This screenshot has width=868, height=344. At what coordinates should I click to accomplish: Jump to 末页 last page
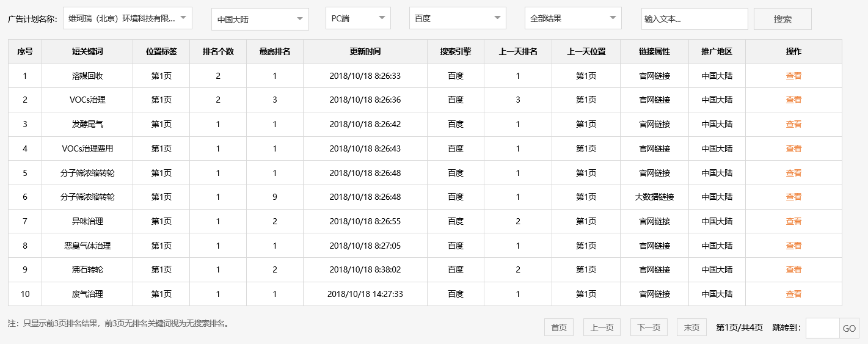point(691,328)
